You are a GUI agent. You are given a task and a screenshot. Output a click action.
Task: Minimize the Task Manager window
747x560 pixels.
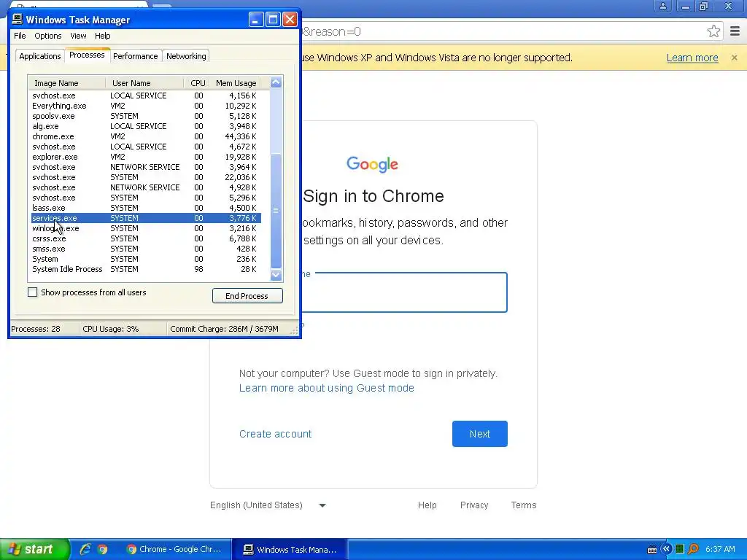click(x=256, y=20)
